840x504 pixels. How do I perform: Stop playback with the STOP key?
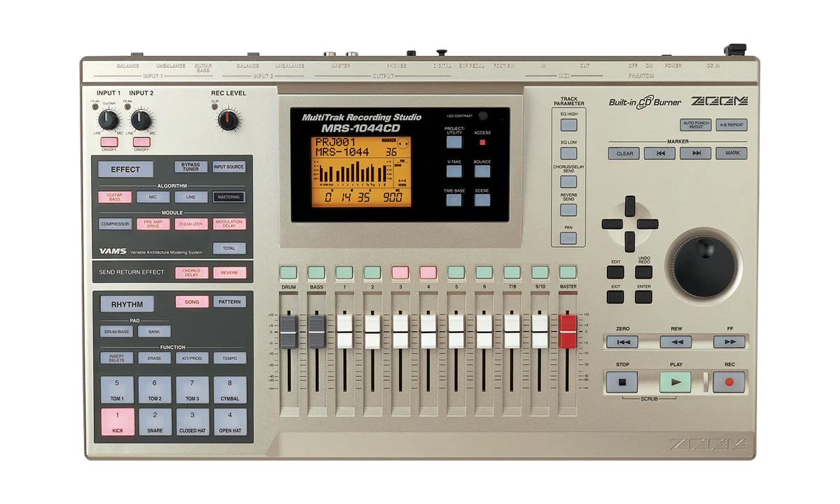[622, 382]
